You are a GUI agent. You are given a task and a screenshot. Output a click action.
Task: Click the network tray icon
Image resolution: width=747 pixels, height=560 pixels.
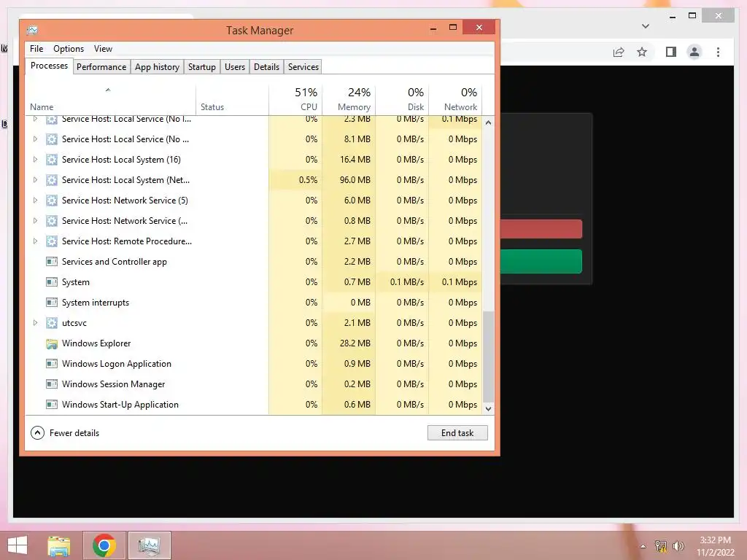661,546
